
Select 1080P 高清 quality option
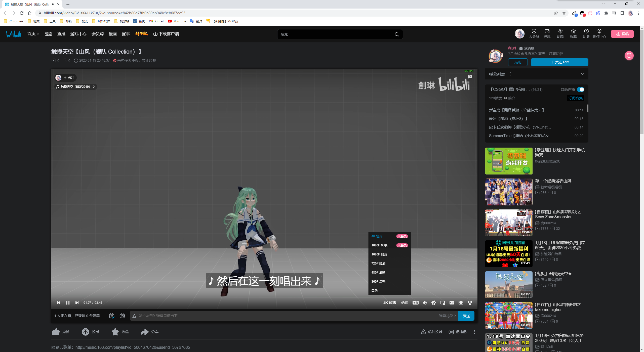(389, 254)
